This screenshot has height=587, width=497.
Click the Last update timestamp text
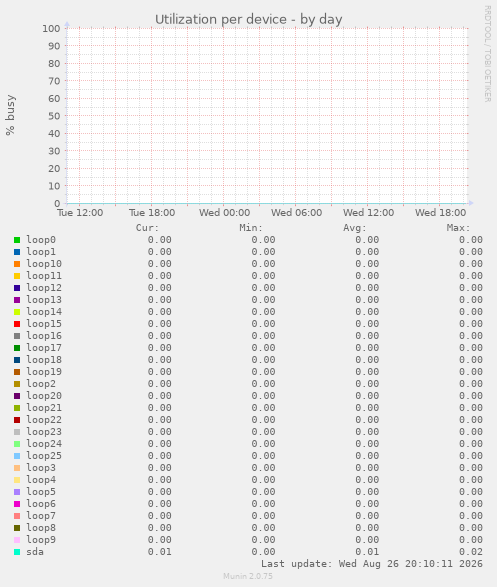372,564
